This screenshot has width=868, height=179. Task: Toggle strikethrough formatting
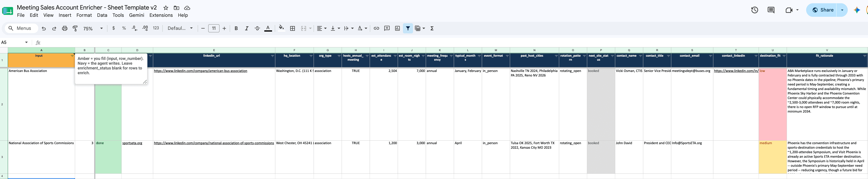(257, 28)
